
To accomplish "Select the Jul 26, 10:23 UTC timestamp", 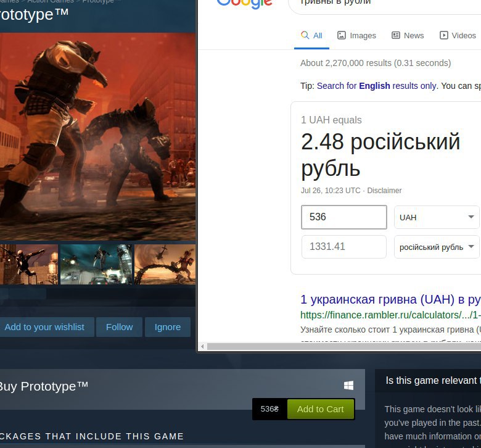I will pos(331,191).
